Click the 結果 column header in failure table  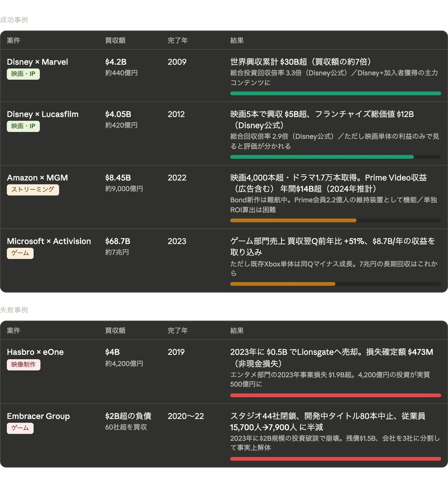pyautogui.click(x=237, y=331)
